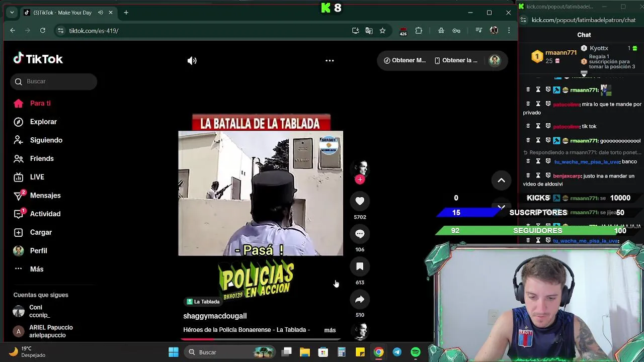Install the app via the address bar icon
Screen dimensions: 644x362
tap(356, 31)
